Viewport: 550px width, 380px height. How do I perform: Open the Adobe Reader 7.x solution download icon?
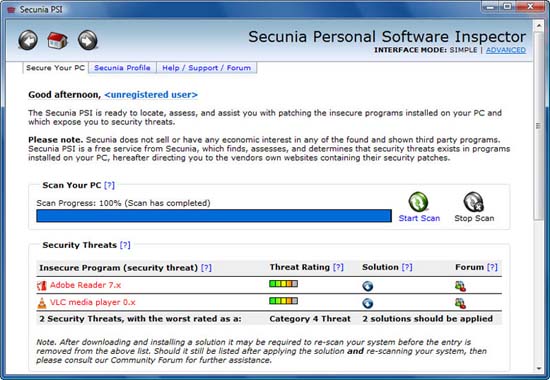click(368, 286)
